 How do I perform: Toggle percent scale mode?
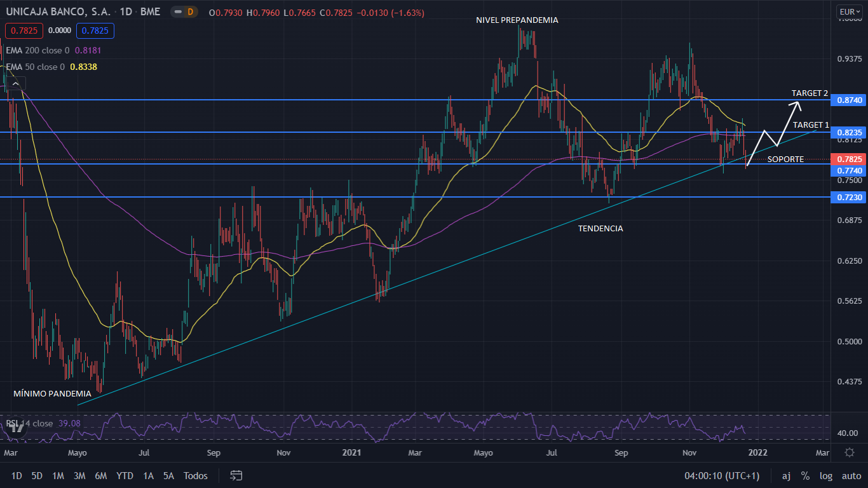(805, 475)
